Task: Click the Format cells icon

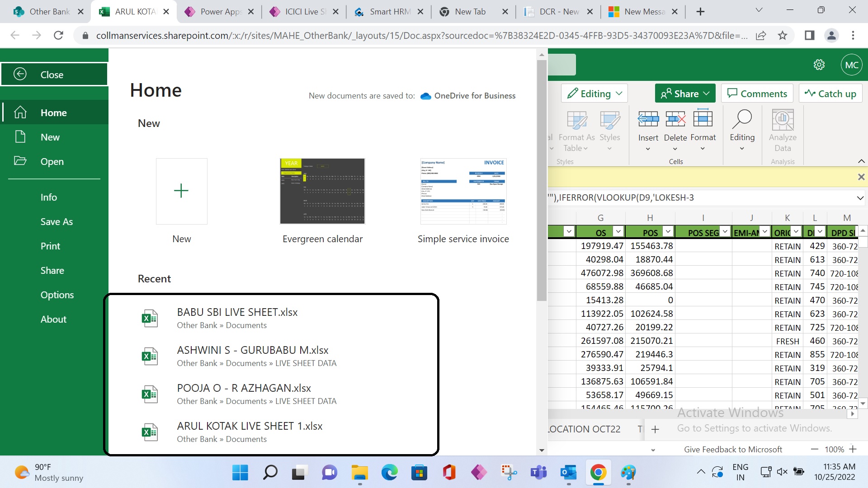Action: [703, 119]
